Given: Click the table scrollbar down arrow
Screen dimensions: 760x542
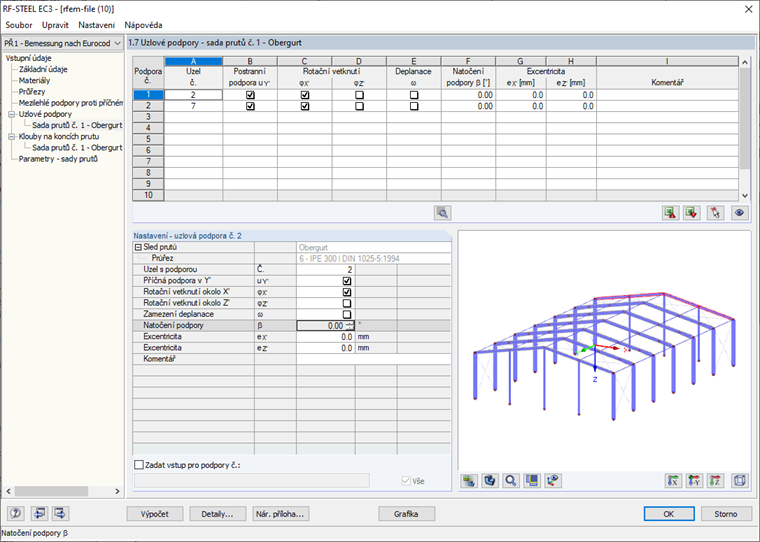Looking at the screenshot, I should pyautogui.click(x=745, y=195).
